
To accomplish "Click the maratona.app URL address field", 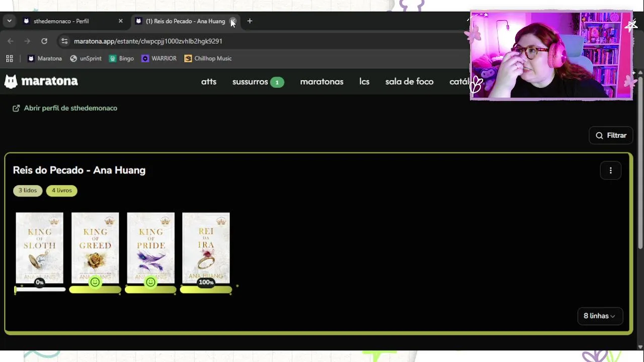I will click(148, 41).
